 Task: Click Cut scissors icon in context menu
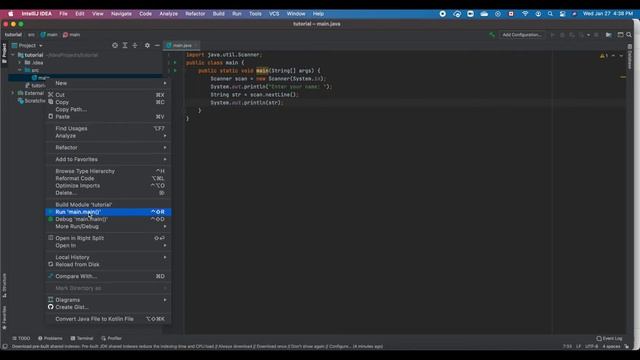point(51,95)
